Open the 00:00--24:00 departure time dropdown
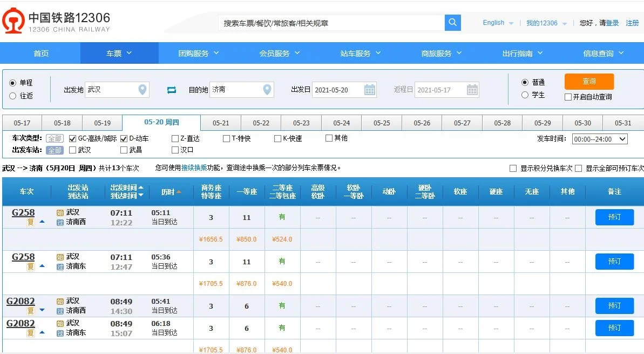This screenshot has width=644, height=354. tap(600, 138)
